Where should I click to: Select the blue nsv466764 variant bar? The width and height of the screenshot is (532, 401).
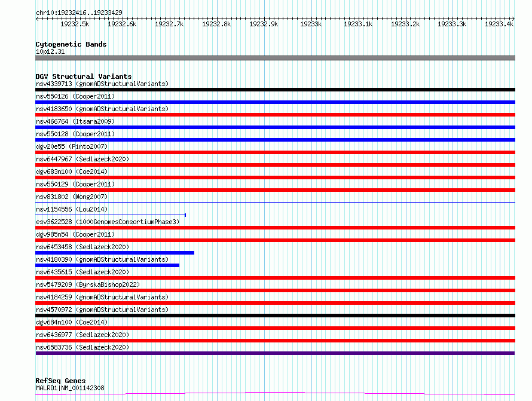click(x=275, y=127)
